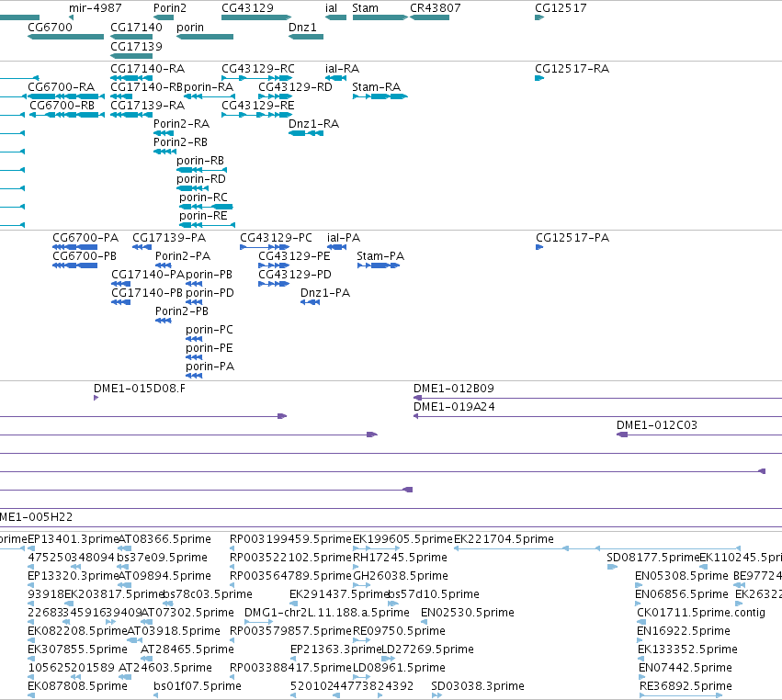
Task: Open protein porin-PE
Action: [x=209, y=348]
